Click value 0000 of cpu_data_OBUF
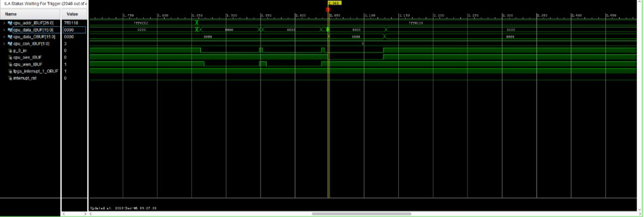This screenshot has width=644, height=217. click(x=69, y=36)
